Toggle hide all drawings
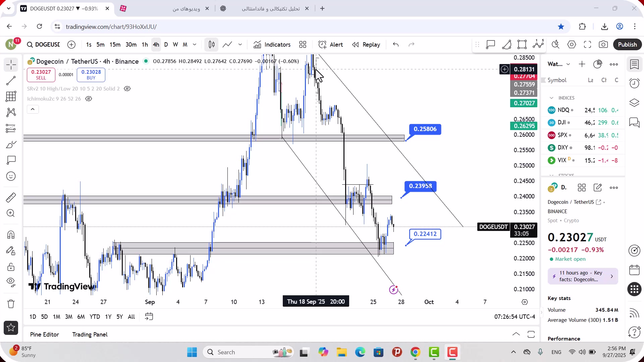 tap(11, 283)
